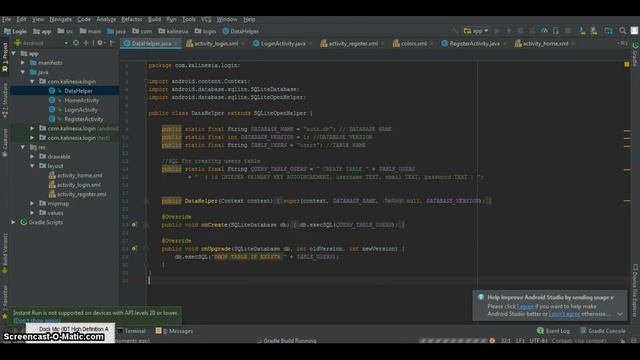Open the VCS menu
640x360 pixels.
(x=206, y=19)
